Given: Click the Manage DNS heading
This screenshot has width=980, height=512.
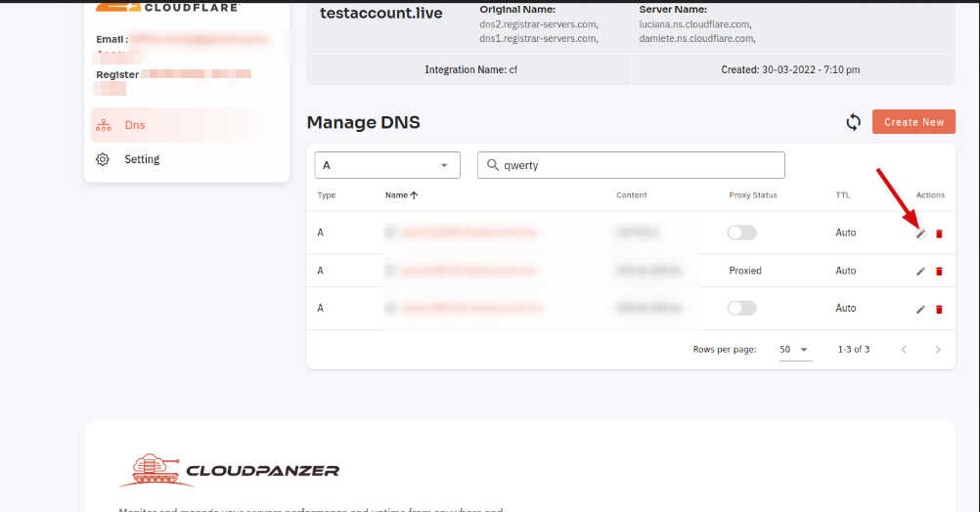Looking at the screenshot, I should (363, 122).
